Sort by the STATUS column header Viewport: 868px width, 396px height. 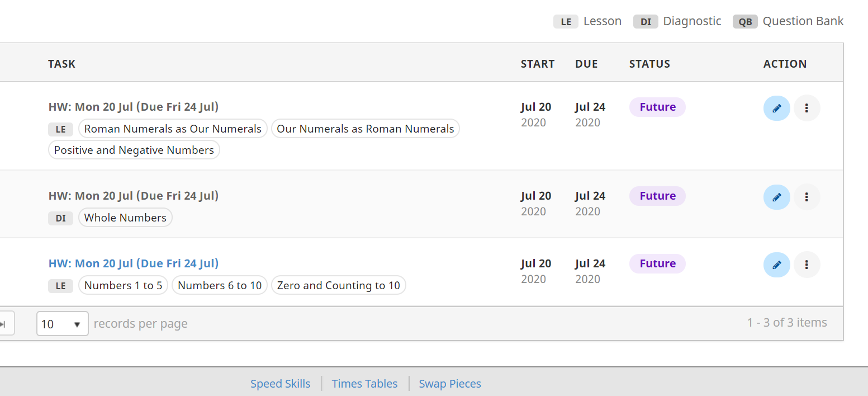tap(649, 64)
